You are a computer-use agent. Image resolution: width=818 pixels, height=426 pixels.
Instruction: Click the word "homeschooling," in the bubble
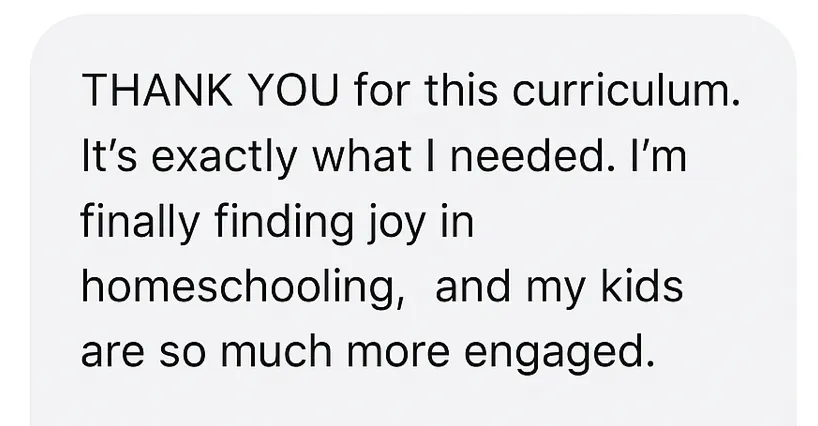pos(244,289)
